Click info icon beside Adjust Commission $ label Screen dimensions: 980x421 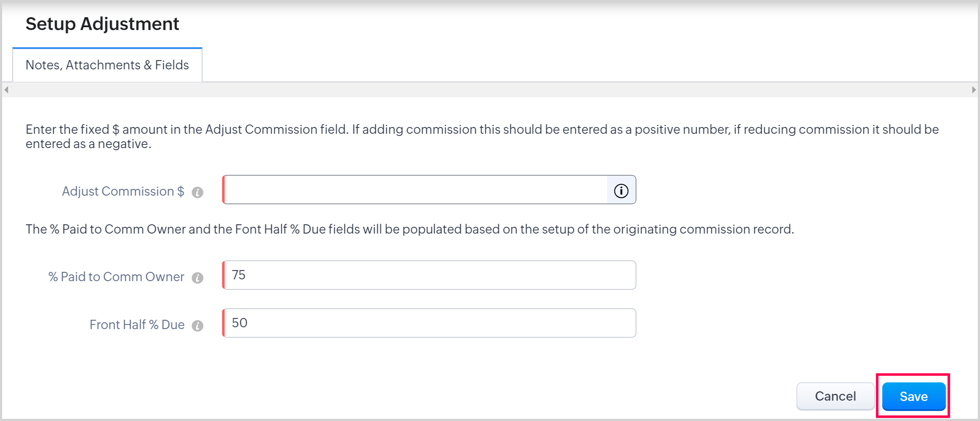[197, 192]
